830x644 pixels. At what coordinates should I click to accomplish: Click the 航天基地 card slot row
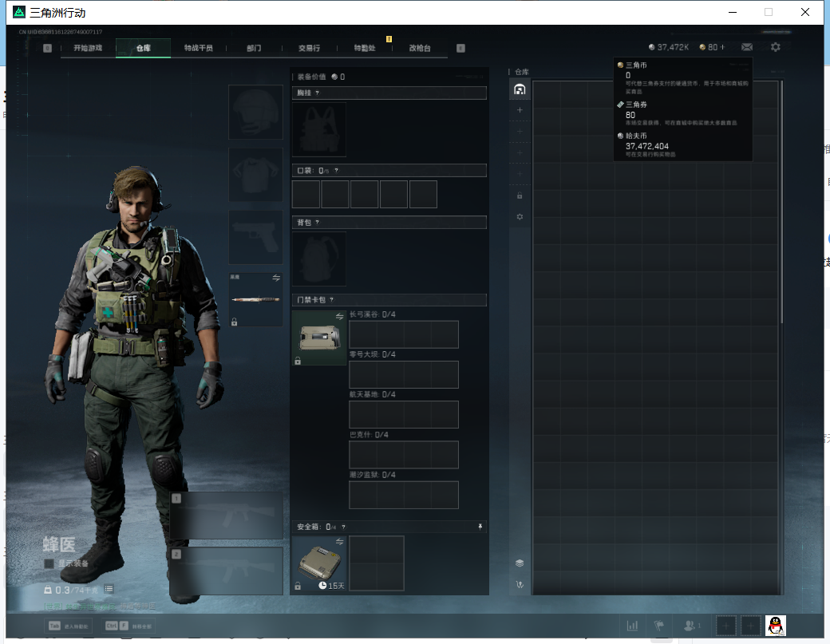pos(404,414)
